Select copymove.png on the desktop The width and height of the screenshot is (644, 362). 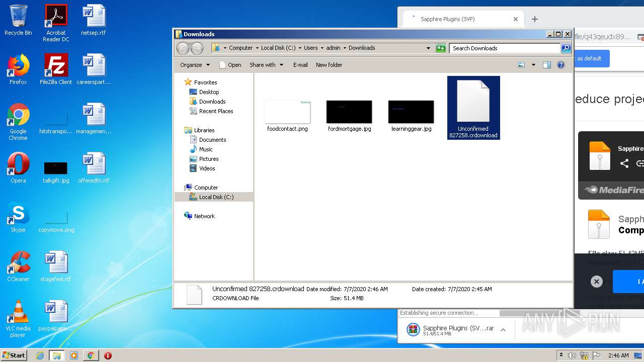(x=56, y=222)
